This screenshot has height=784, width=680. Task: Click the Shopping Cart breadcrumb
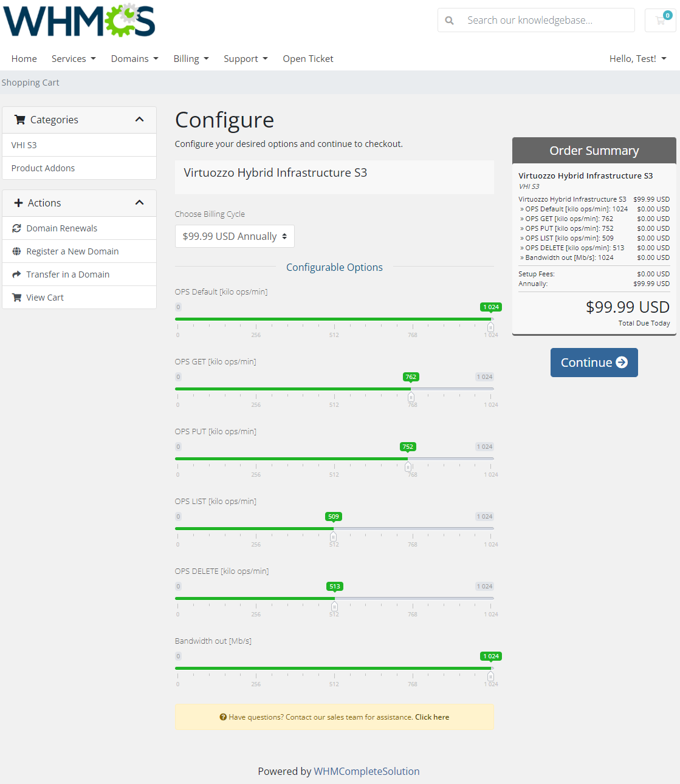point(30,83)
